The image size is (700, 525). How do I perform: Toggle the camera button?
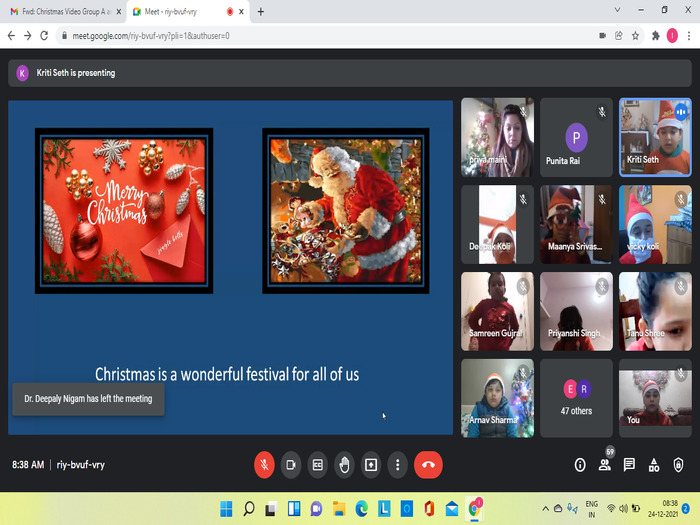coord(291,465)
